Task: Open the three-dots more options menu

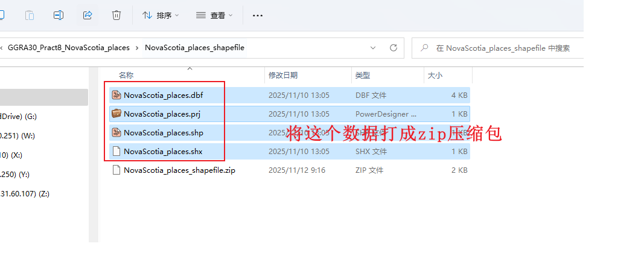Action: (258, 15)
